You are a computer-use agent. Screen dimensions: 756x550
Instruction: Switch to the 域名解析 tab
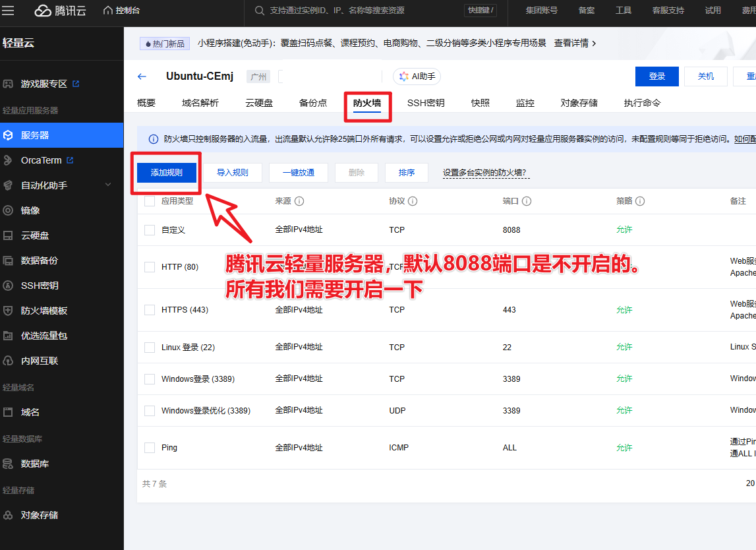200,103
